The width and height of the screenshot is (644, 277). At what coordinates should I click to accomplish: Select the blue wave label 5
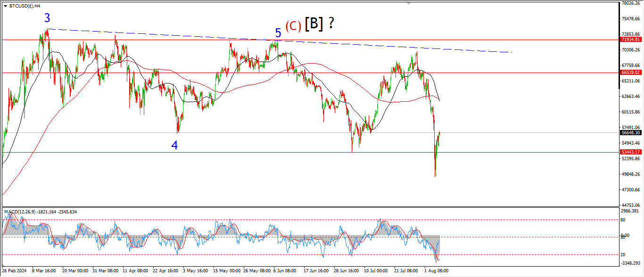click(x=278, y=33)
